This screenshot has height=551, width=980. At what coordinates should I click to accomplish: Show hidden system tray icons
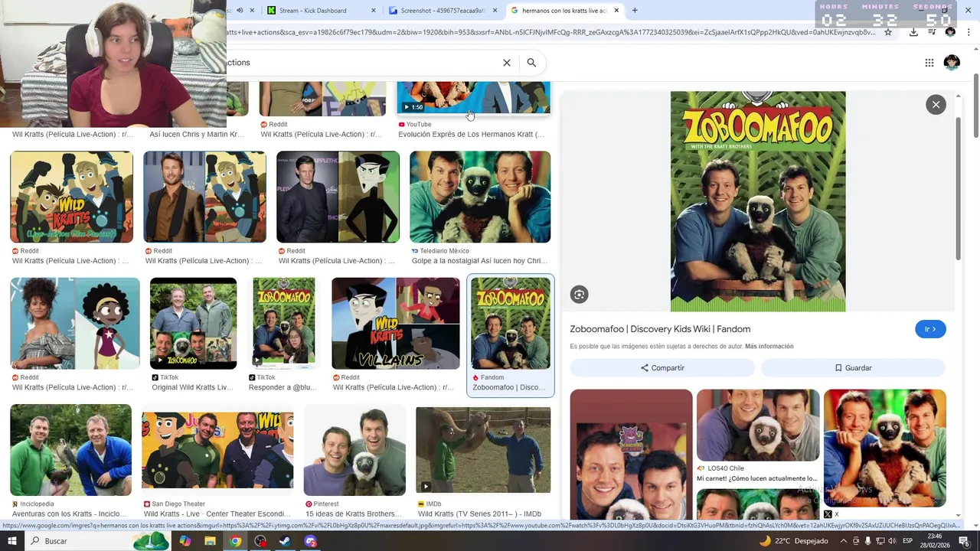coord(844,541)
